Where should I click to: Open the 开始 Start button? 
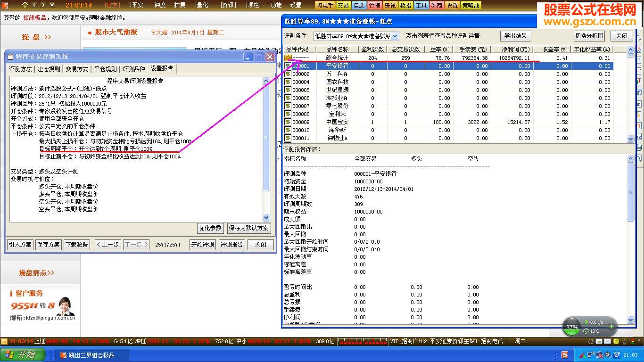[x=23, y=355]
